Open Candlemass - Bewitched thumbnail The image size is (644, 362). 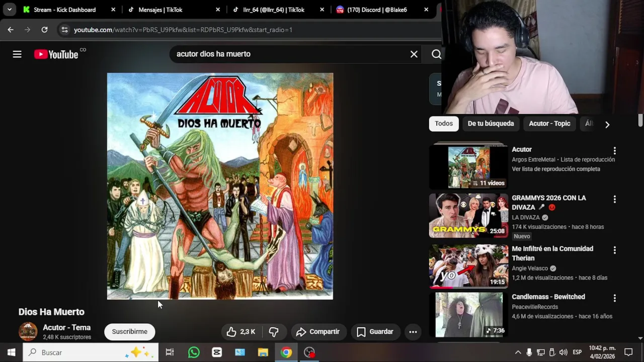coord(469,315)
